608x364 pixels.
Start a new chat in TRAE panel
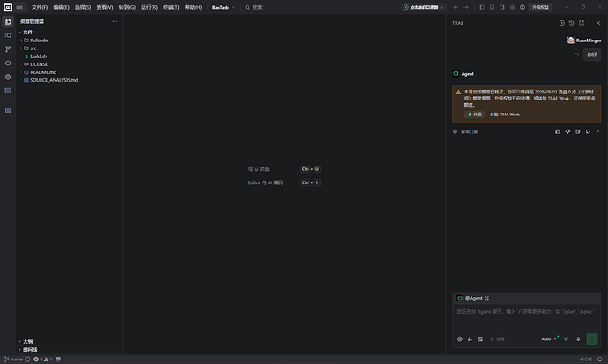click(x=562, y=23)
